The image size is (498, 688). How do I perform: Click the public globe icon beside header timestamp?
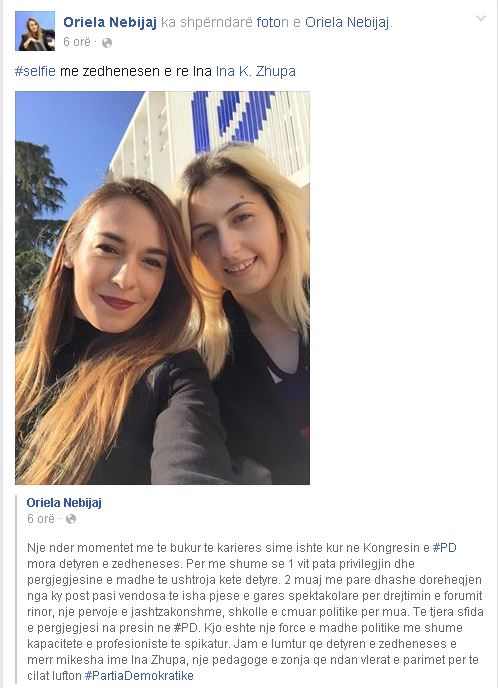pyautogui.click(x=107, y=43)
